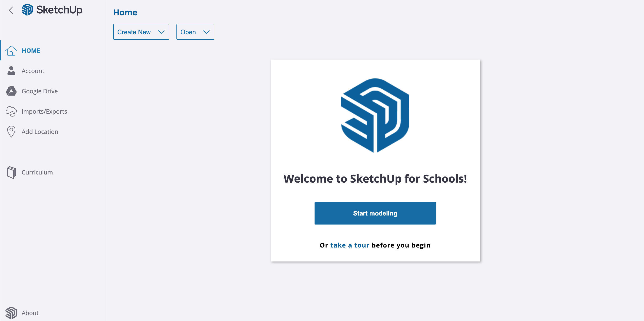644x321 pixels.
Task: Click the Imports/Exports cloud sync icon
Action: (x=11, y=111)
